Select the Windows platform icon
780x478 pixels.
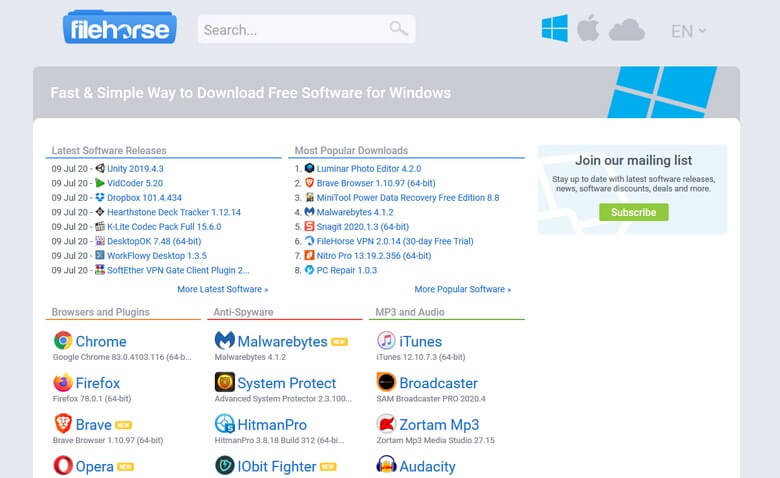pyautogui.click(x=554, y=29)
